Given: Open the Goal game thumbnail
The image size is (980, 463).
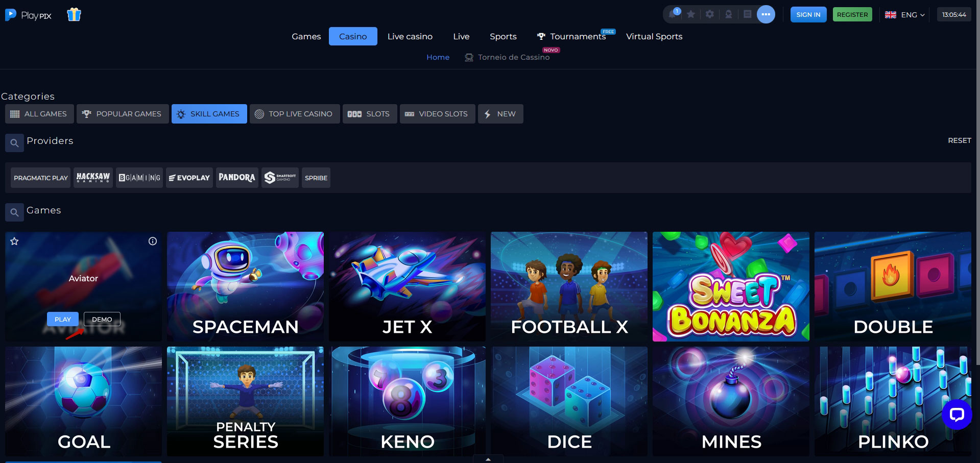Looking at the screenshot, I should coord(83,401).
